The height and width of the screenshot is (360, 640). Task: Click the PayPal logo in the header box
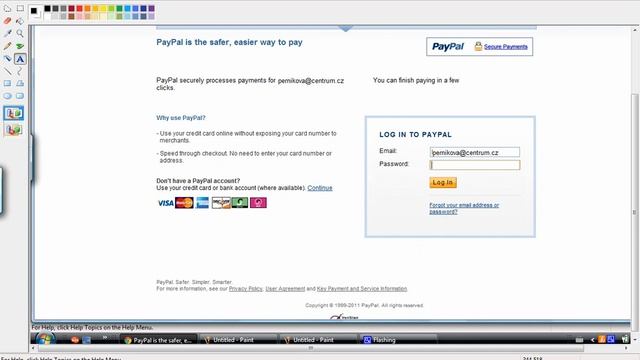coord(448,47)
